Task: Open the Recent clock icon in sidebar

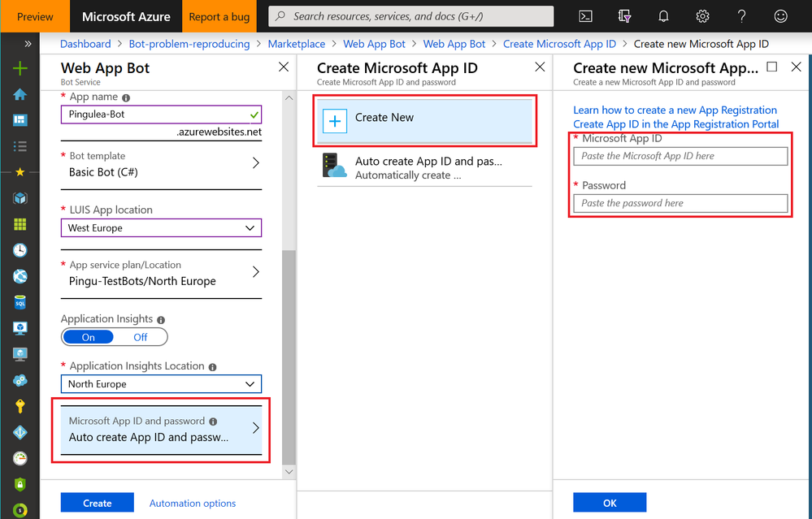Action: tap(20, 250)
